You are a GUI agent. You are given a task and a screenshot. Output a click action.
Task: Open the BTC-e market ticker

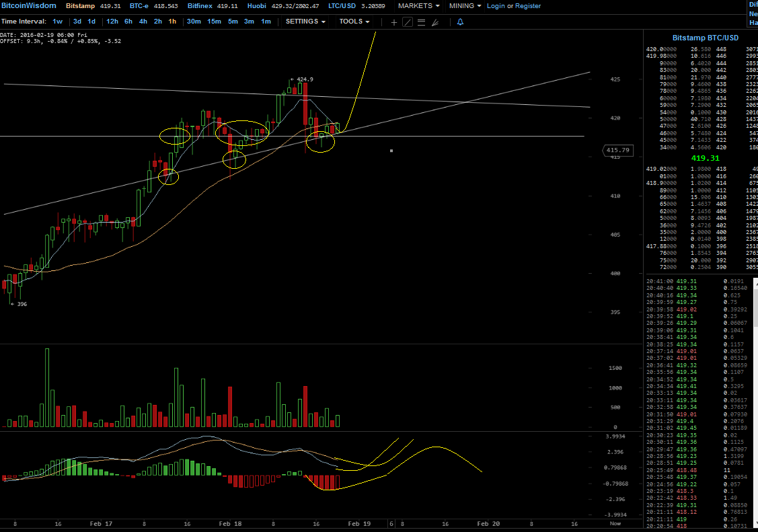click(x=154, y=6)
